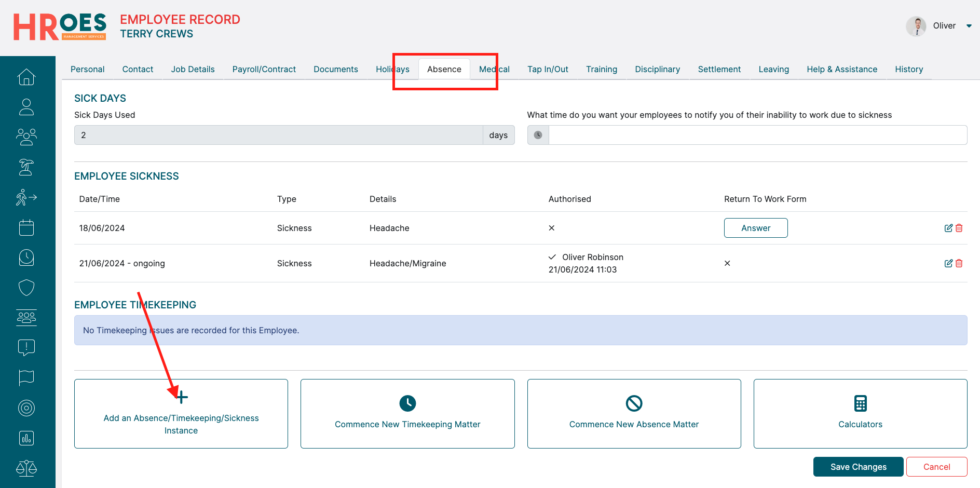Open the Disciplinary tab
980x488 pixels.
[x=657, y=69]
